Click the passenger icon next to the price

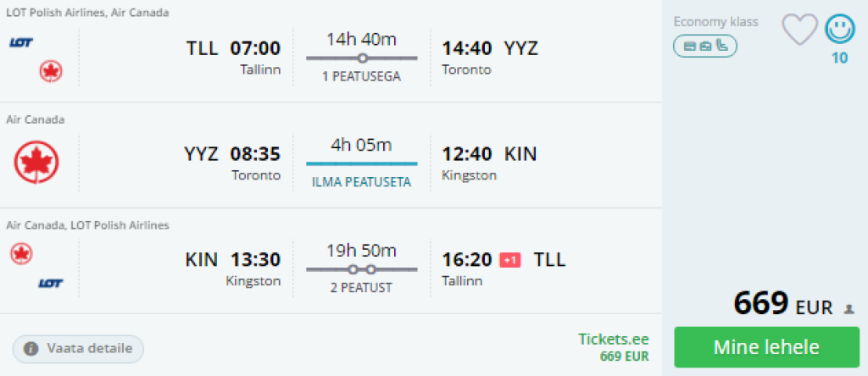point(849,310)
